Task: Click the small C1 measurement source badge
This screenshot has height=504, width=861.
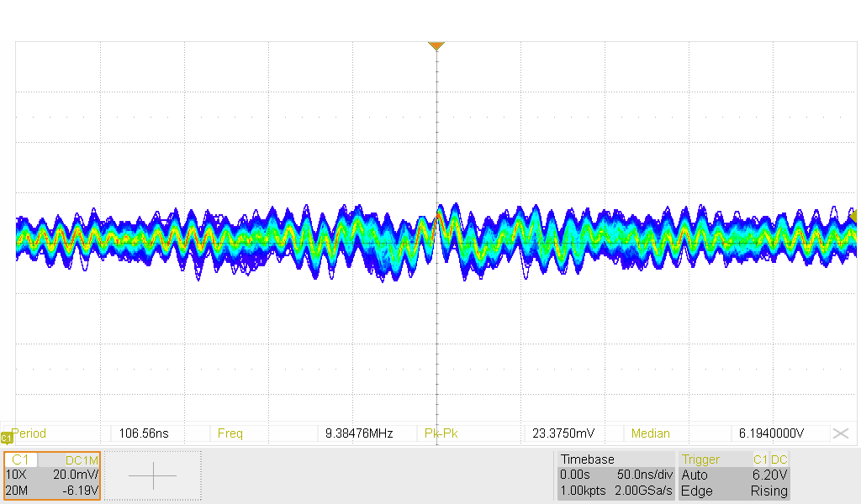Action: [6, 438]
